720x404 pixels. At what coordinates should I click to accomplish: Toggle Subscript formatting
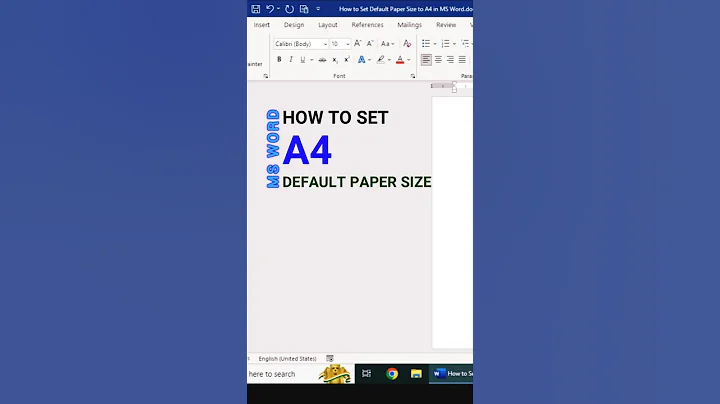(335, 60)
